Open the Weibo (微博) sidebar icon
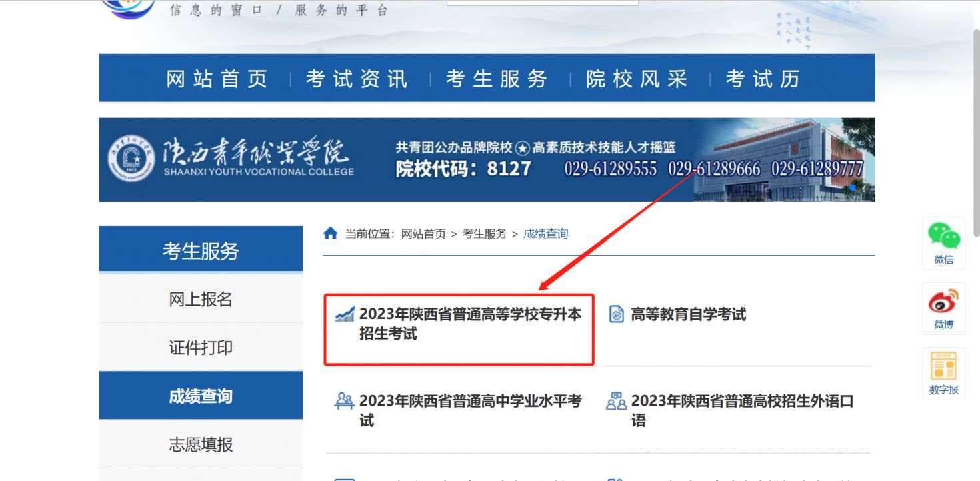 pos(944,308)
